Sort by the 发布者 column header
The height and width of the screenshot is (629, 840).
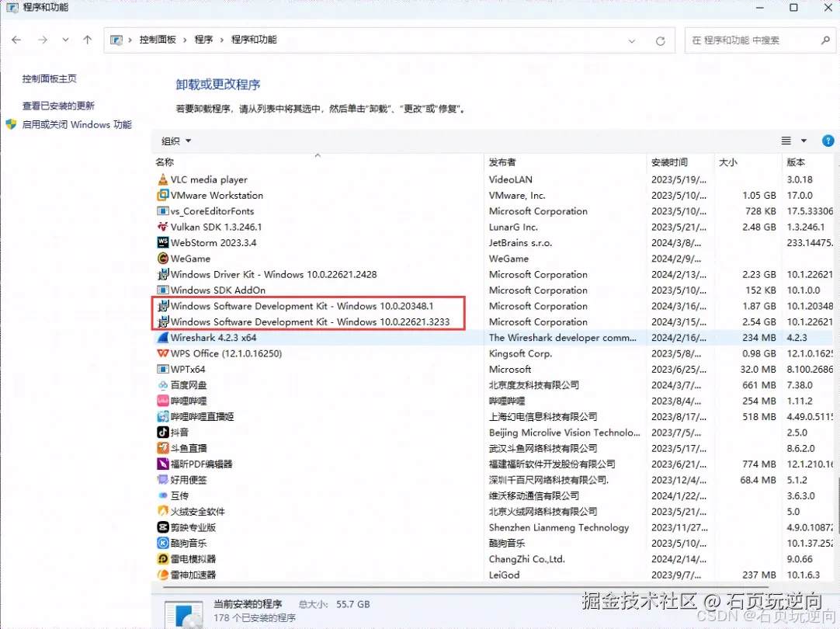pos(565,162)
